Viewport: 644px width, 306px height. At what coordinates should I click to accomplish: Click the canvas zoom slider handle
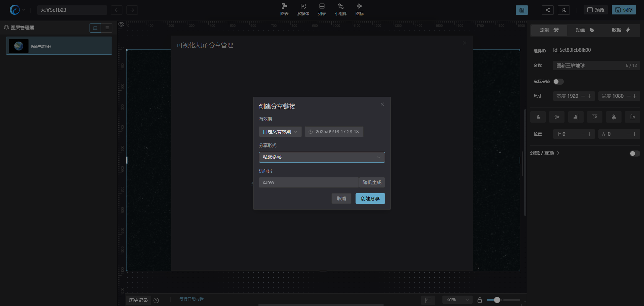(x=497, y=300)
